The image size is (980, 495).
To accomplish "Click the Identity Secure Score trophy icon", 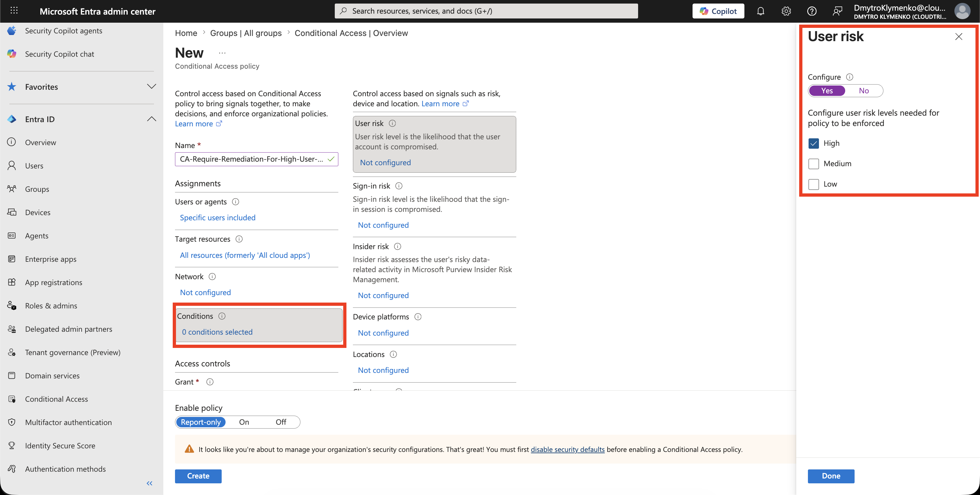I will click(12, 445).
